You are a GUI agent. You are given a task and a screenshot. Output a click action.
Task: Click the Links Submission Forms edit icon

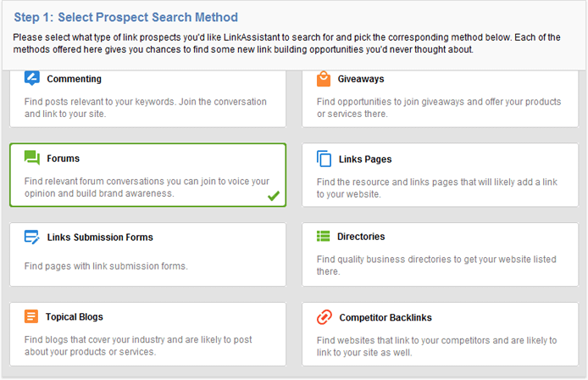pos(32,237)
